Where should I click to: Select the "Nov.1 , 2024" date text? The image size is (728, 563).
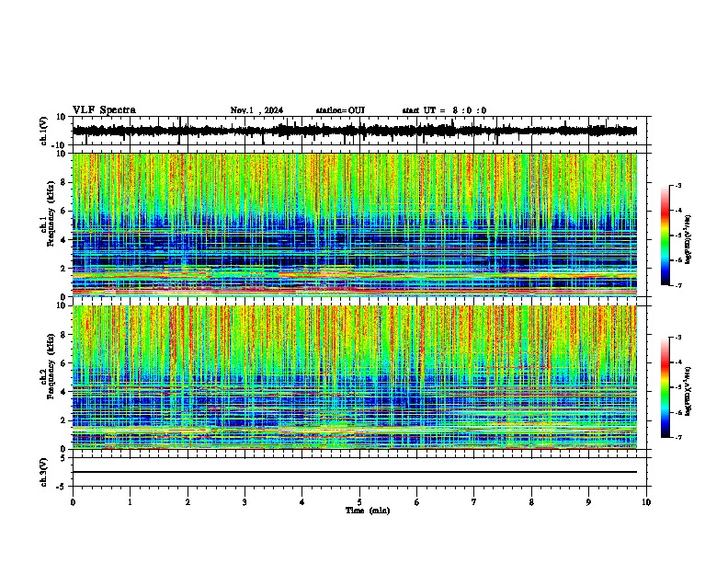[x=256, y=110]
